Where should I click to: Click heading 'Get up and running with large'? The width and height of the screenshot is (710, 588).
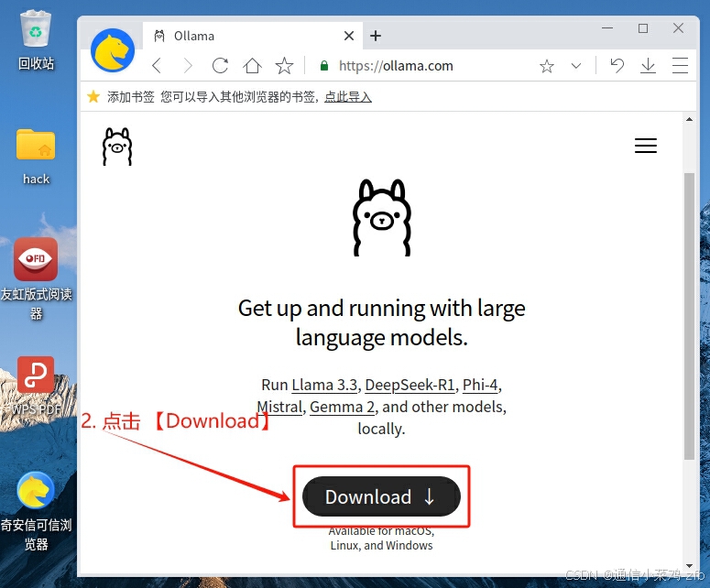(382, 309)
